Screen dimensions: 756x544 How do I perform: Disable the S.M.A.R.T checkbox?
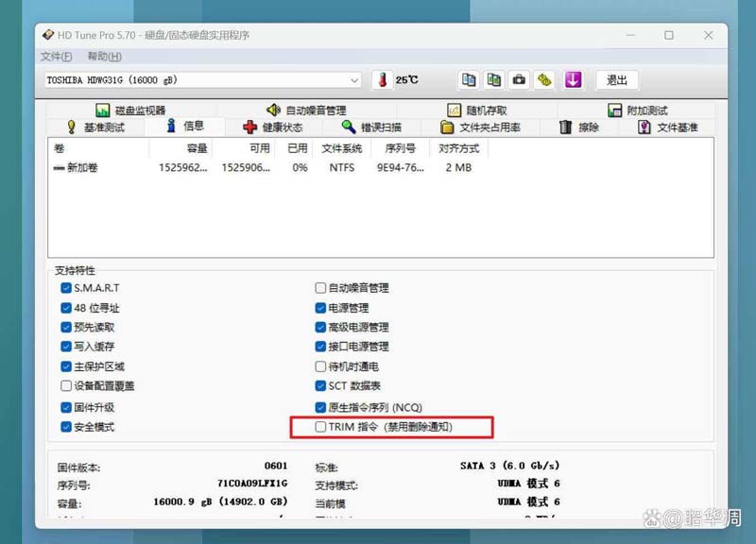pos(65,288)
